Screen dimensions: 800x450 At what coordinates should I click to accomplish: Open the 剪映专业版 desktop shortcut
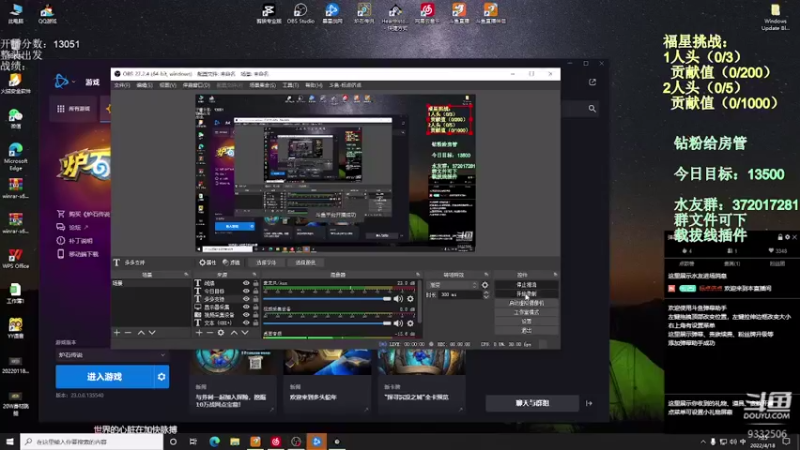coord(269,13)
